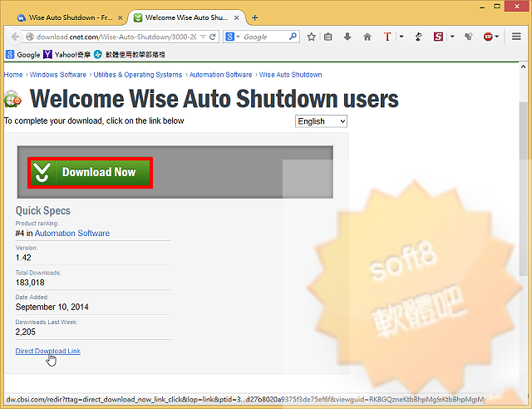Reload the page with refresh icon
532x409 pixels.
pyautogui.click(x=213, y=37)
